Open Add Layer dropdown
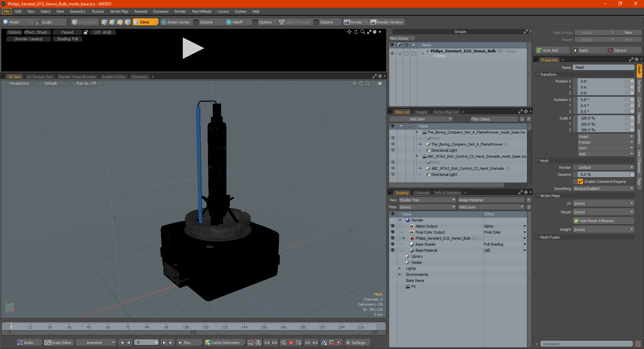 491,207
